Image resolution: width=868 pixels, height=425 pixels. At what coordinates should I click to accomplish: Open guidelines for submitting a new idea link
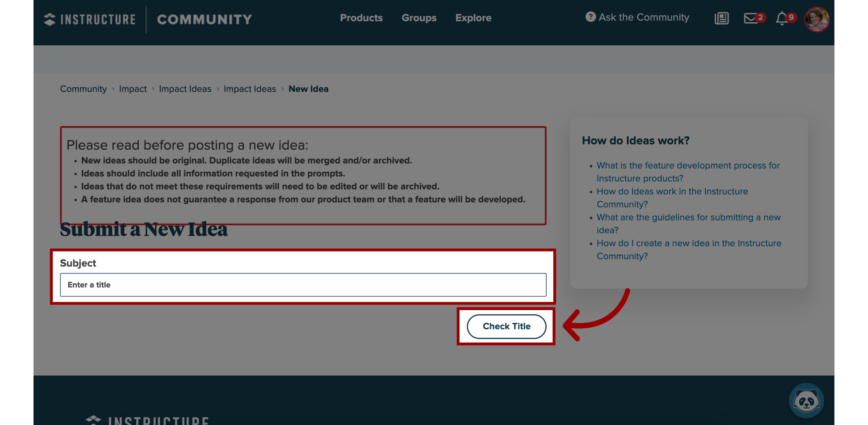688,224
